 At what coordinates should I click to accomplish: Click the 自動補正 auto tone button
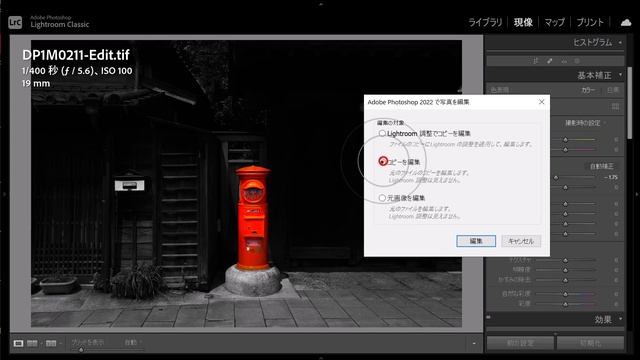tap(602, 167)
